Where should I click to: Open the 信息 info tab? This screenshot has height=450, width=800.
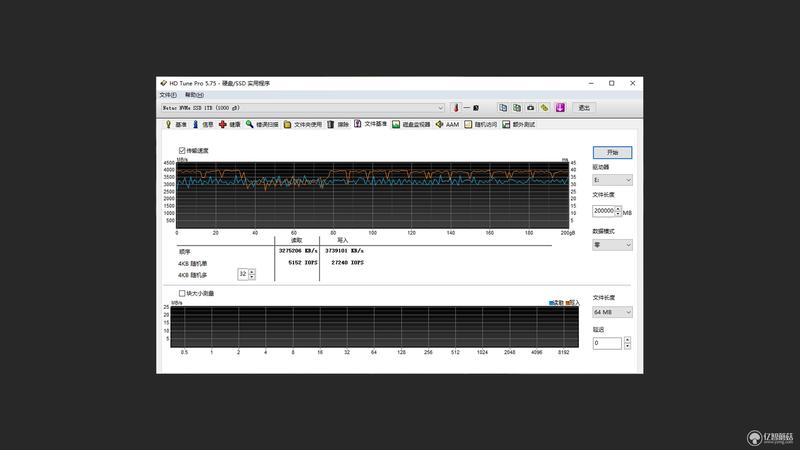tap(203, 124)
